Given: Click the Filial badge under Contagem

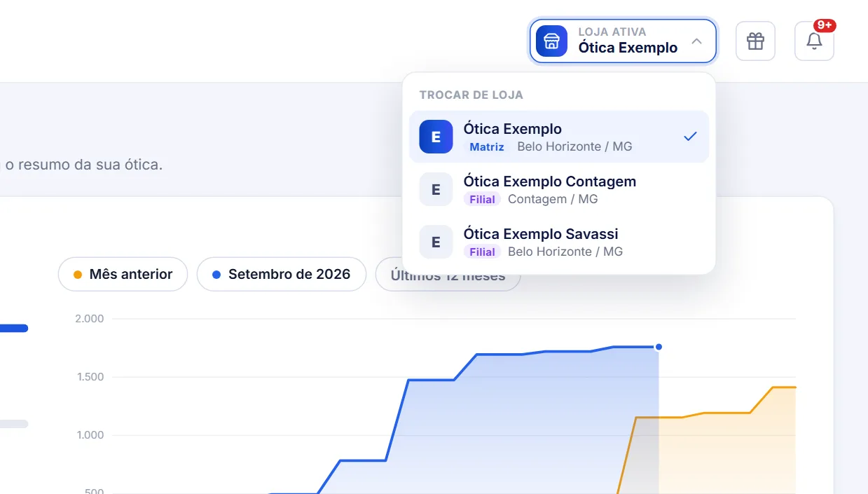Looking at the screenshot, I should (x=482, y=200).
